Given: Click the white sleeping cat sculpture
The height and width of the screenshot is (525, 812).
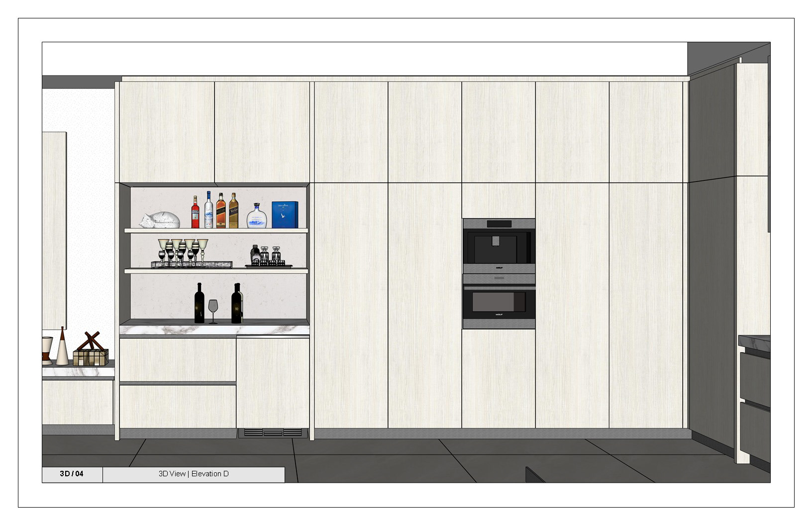Looking at the screenshot, I should [159, 220].
